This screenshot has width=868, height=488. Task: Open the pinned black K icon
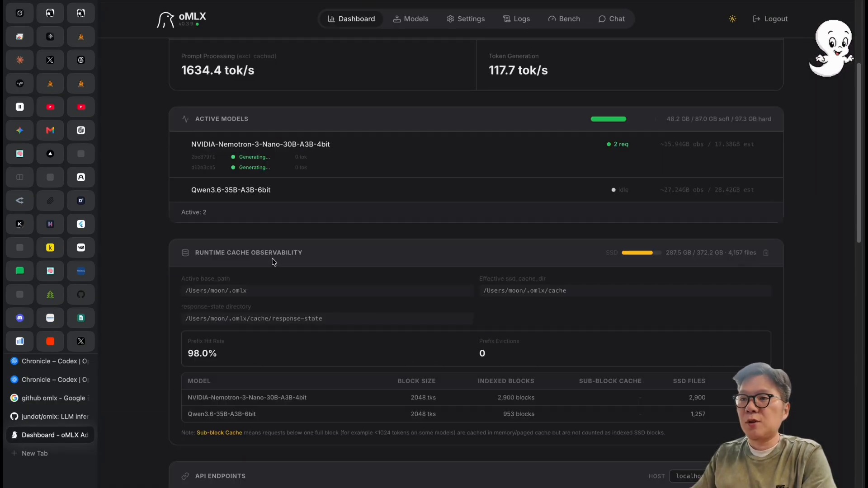point(20,224)
